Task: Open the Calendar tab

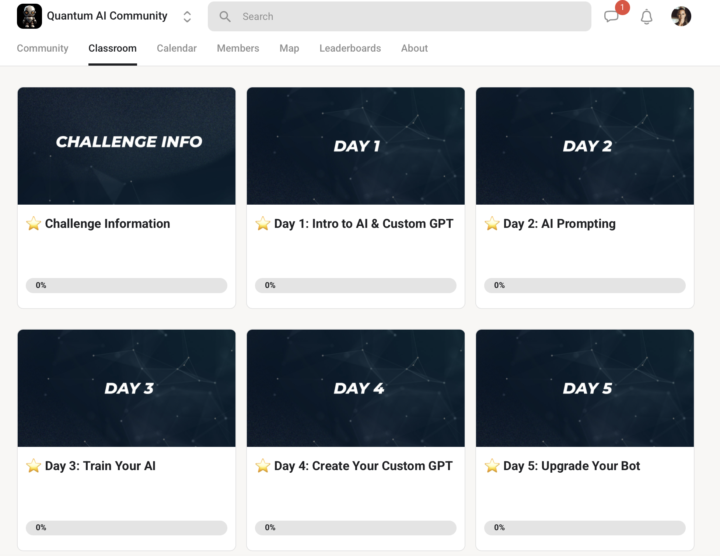Action: coord(176,48)
